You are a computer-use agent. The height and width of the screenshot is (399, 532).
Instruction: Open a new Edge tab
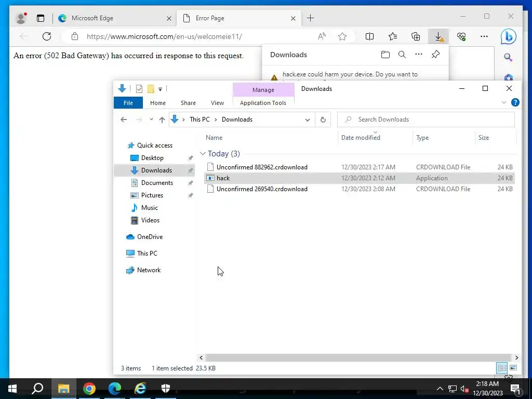point(310,18)
